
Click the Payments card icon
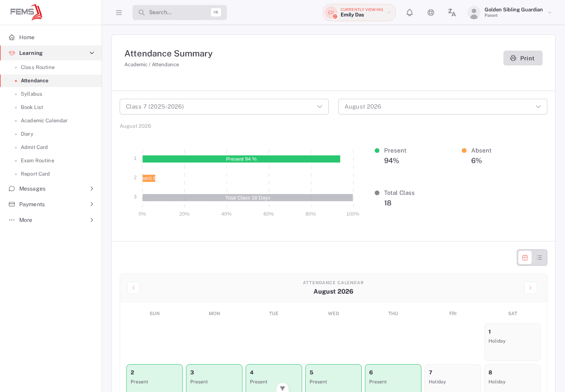[12, 204]
